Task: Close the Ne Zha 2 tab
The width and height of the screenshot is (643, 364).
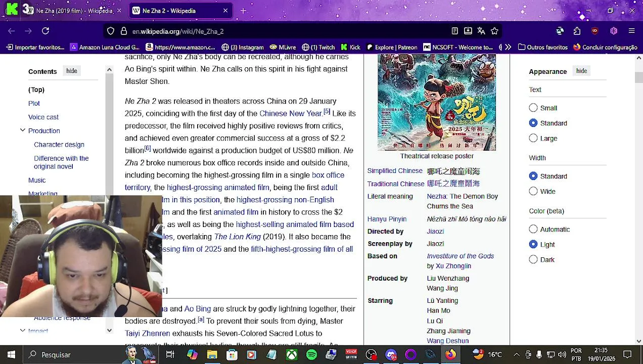Action: coord(225,11)
